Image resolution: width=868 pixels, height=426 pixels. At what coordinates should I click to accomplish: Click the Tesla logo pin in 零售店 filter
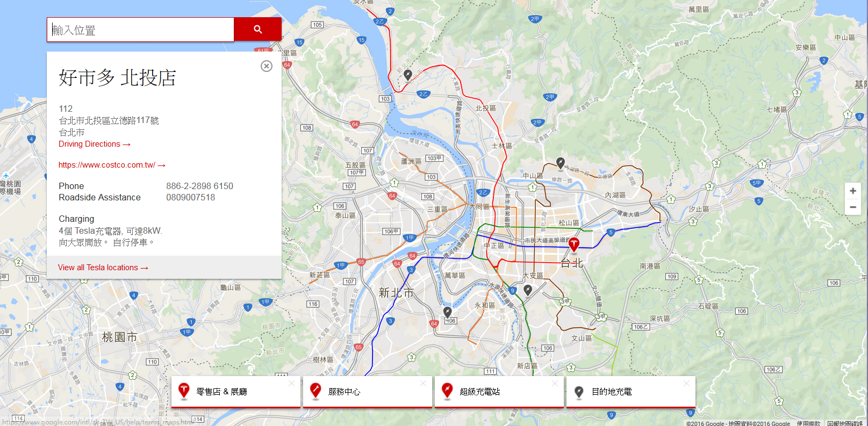[x=184, y=391]
